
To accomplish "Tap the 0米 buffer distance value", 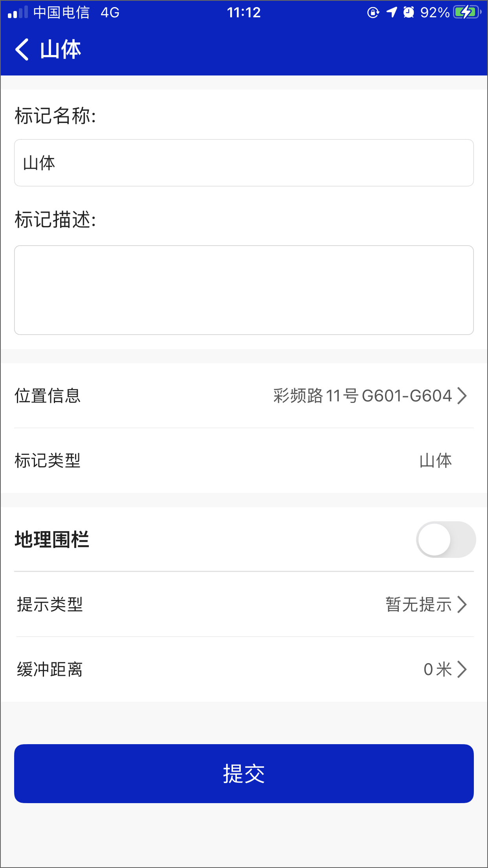I will [438, 669].
